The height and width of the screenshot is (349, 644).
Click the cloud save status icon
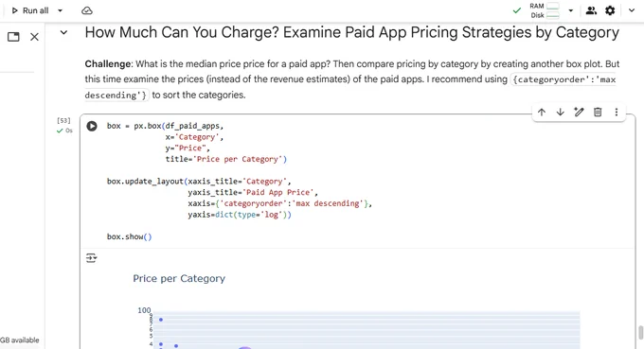click(x=87, y=10)
